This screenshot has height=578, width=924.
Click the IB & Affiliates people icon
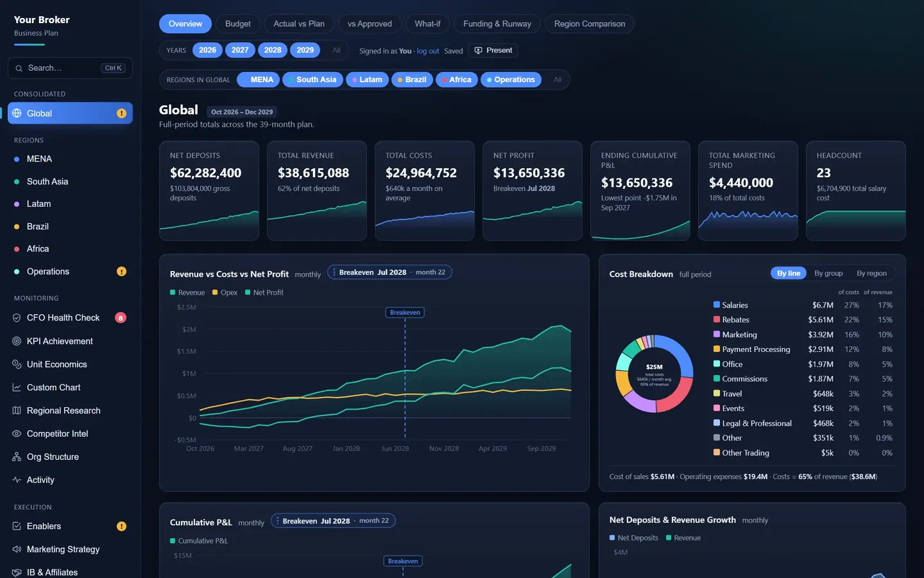coord(17,572)
